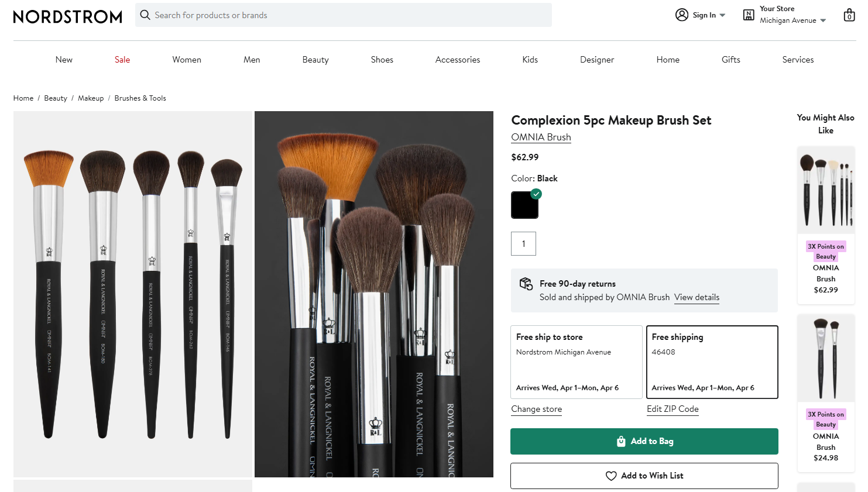Screen dimensions: 868x492
Task: Select the Free ship to store option
Action: pos(576,362)
